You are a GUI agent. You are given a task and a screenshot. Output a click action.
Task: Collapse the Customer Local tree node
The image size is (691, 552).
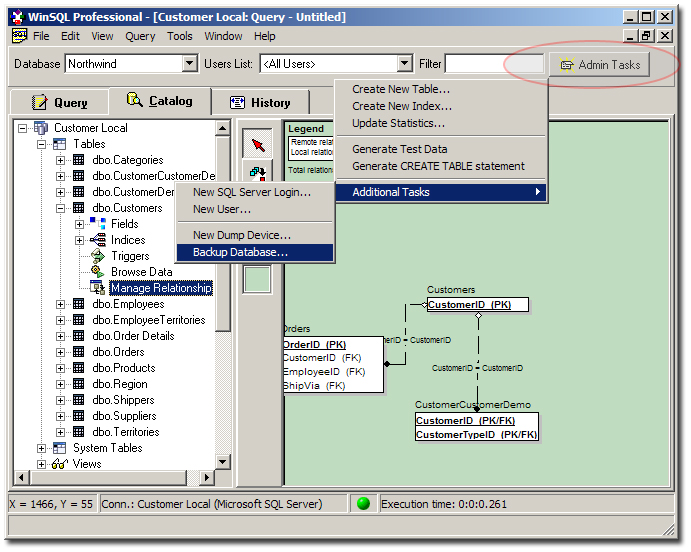click(x=22, y=128)
